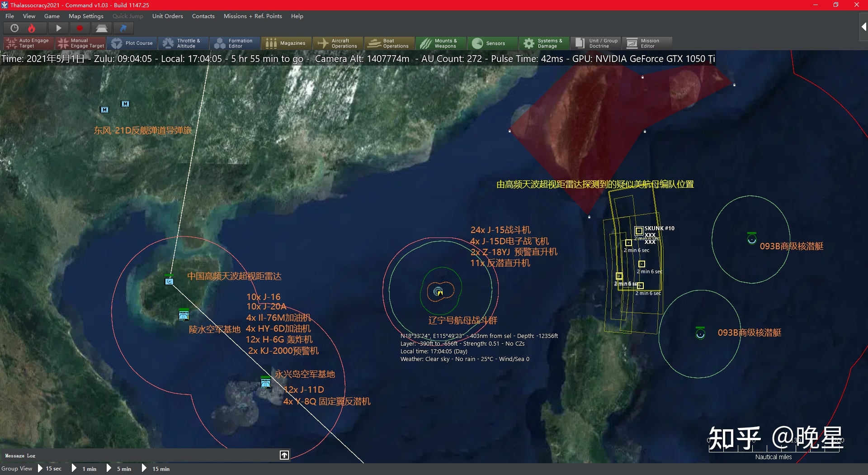Open Aircraft Operations panel
Viewport: 868px width, 475px height.
click(x=338, y=43)
